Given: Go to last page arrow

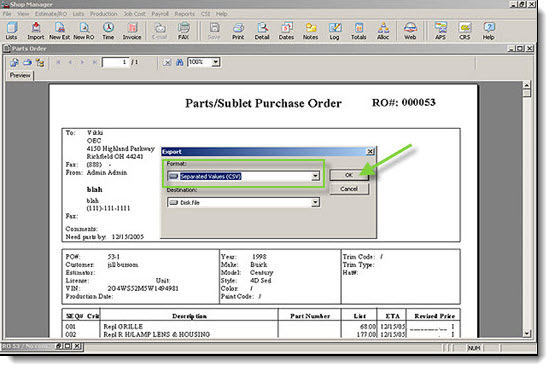Looking at the screenshot, I should 95,62.
